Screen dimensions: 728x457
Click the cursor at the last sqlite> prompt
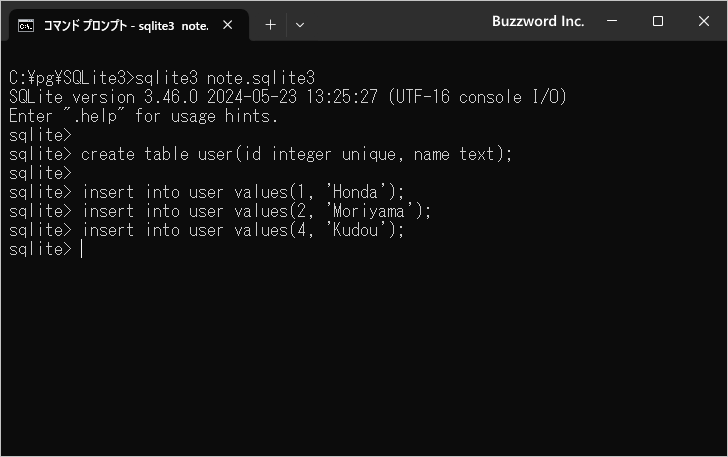[x=81, y=249]
